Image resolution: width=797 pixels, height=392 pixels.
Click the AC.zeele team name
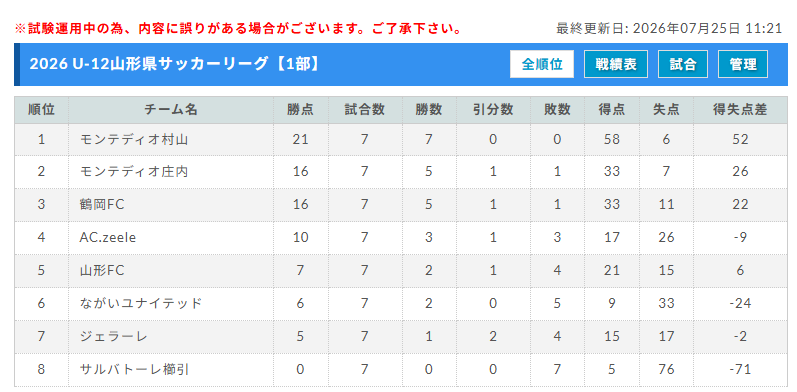tap(108, 237)
